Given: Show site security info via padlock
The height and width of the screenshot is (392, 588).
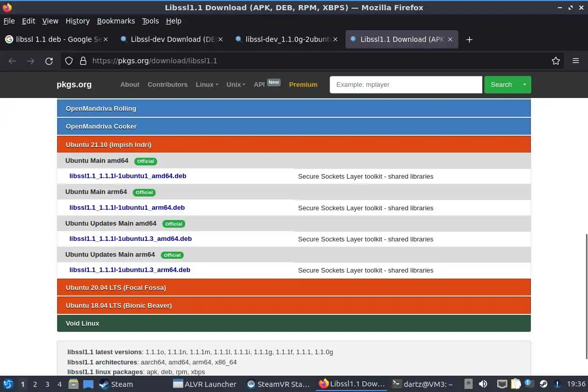Looking at the screenshot, I should (x=83, y=61).
